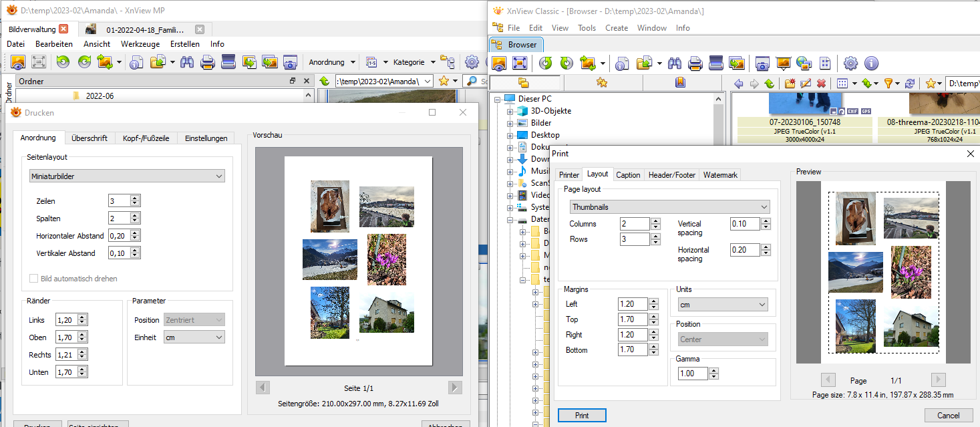The image size is (980, 427).
Task: Switch to the Watermark tab
Action: 720,175
